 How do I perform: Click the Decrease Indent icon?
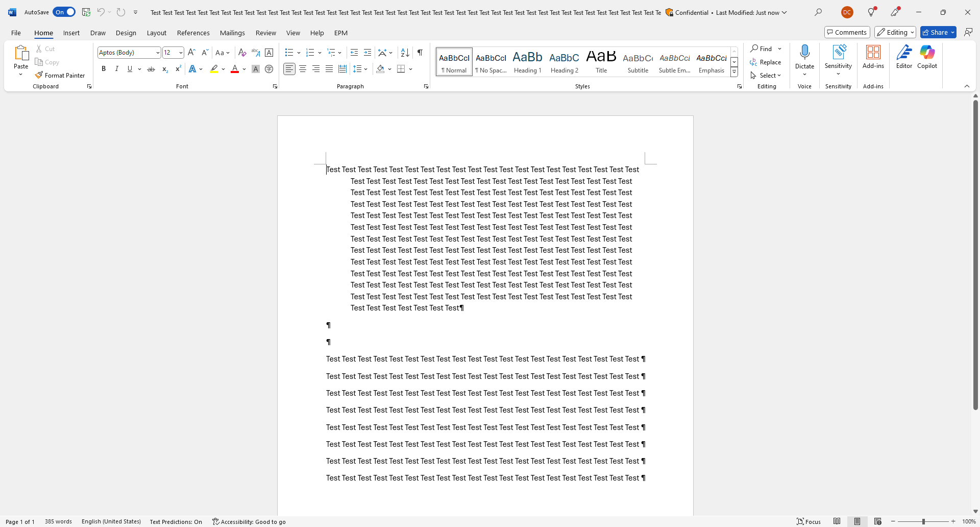354,53
